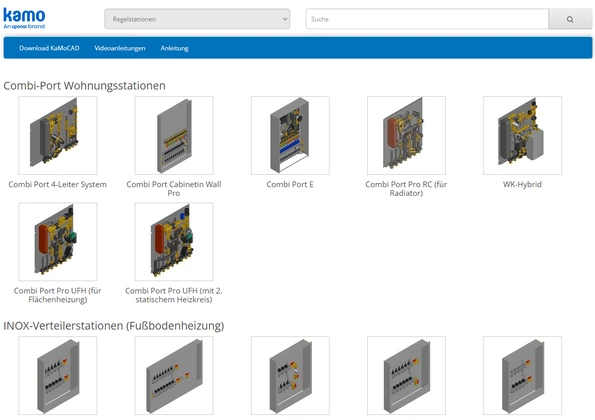595x420 pixels.
Task: Focus the Suche search field
Action: pyautogui.click(x=427, y=19)
